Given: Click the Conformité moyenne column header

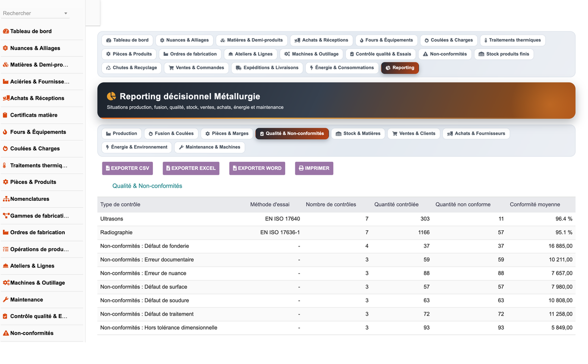Looking at the screenshot, I should click(535, 204).
